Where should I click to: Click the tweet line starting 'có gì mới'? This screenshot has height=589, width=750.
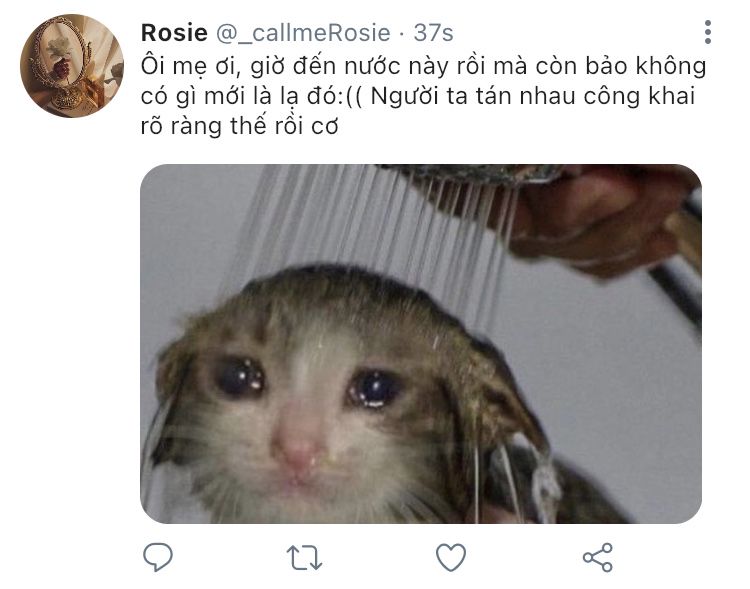click(418, 96)
